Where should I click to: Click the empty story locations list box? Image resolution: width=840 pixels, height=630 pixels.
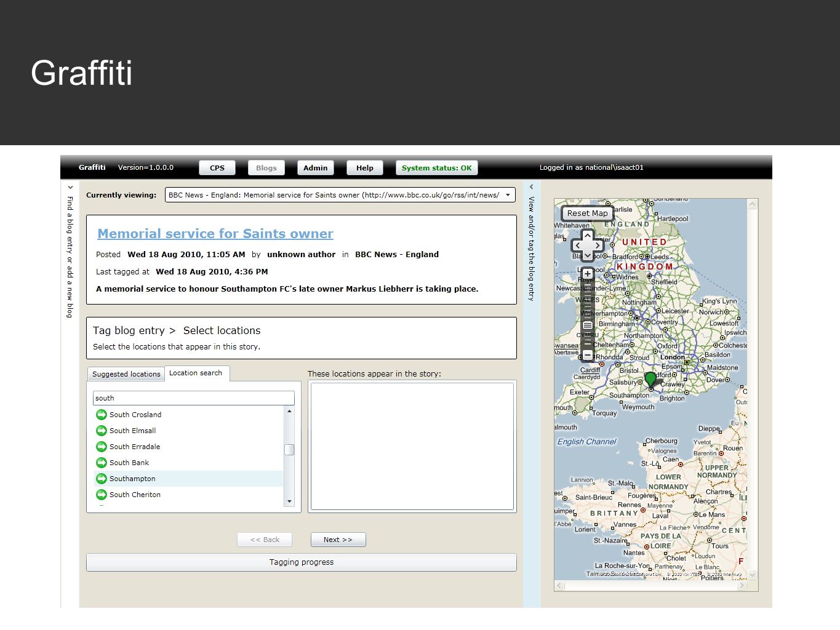(412, 446)
